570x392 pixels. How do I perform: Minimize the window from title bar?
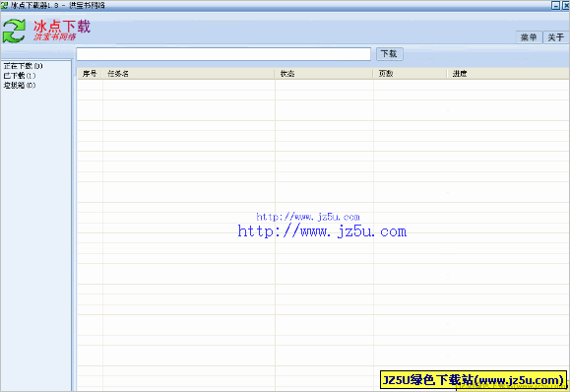click(x=555, y=5)
